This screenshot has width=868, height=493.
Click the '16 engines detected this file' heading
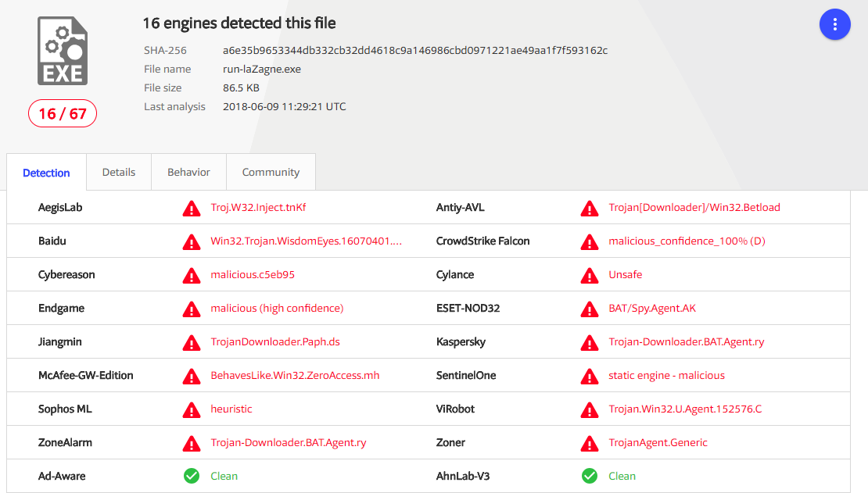coord(239,23)
